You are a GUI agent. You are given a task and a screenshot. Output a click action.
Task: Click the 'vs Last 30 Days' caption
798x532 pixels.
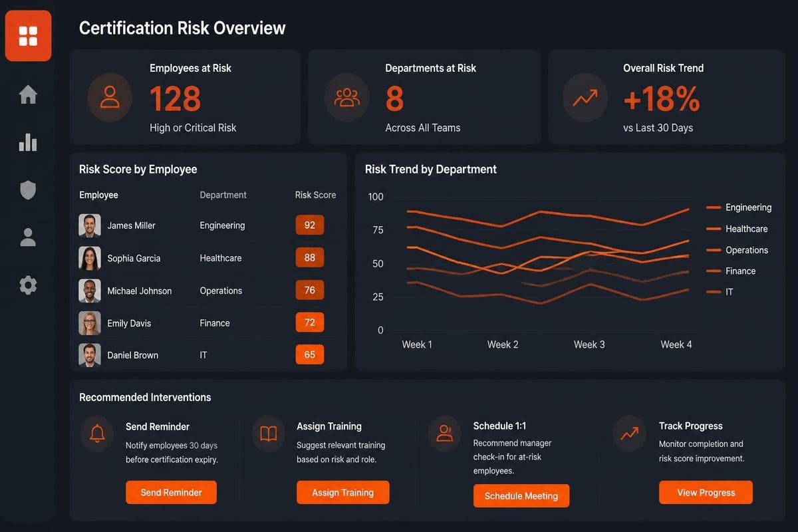tap(658, 128)
